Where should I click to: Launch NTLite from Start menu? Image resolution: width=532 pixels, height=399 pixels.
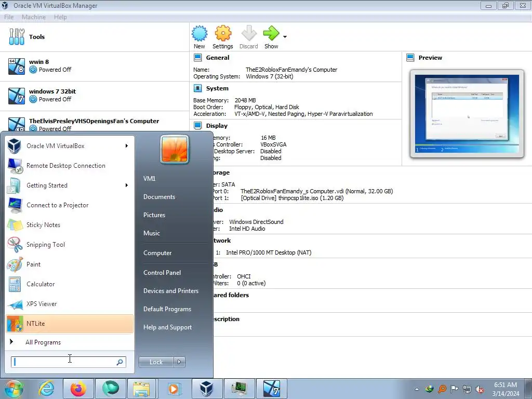point(70,323)
